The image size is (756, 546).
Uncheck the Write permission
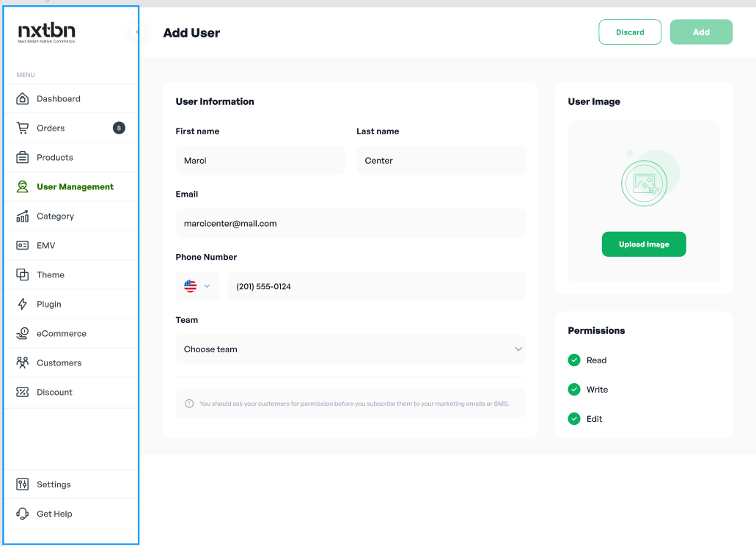574,390
